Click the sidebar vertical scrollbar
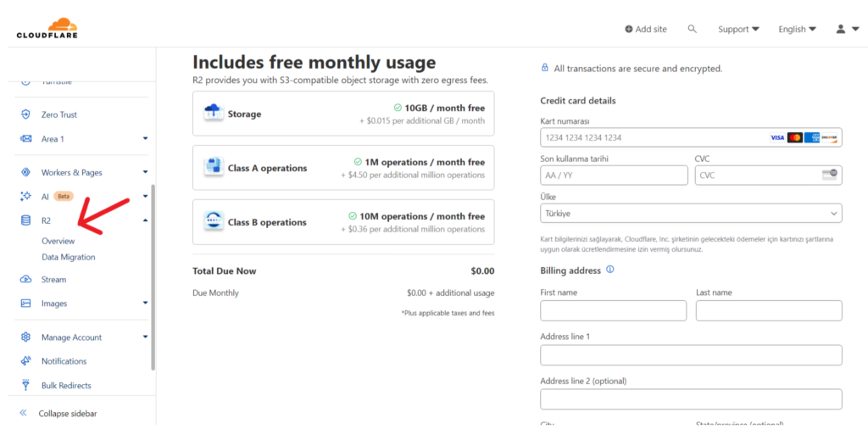 click(153, 277)
